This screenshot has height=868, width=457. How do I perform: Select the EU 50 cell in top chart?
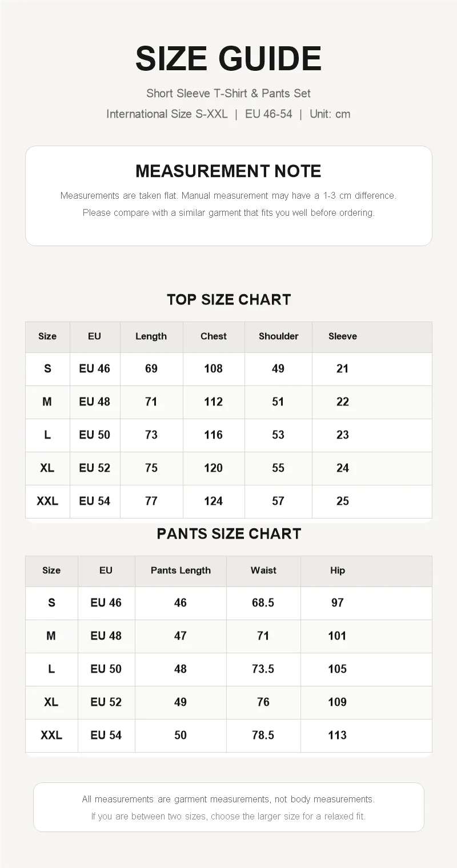click(x=95, y=435)
